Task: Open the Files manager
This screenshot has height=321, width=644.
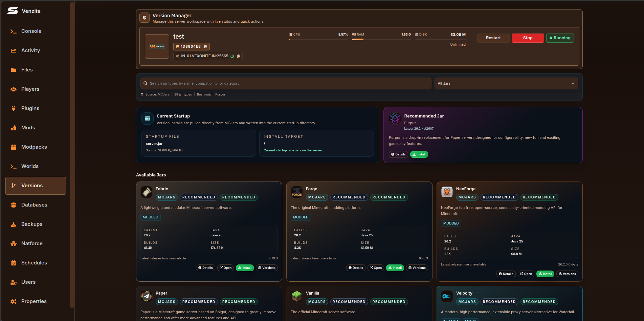Action: [36, 70]
